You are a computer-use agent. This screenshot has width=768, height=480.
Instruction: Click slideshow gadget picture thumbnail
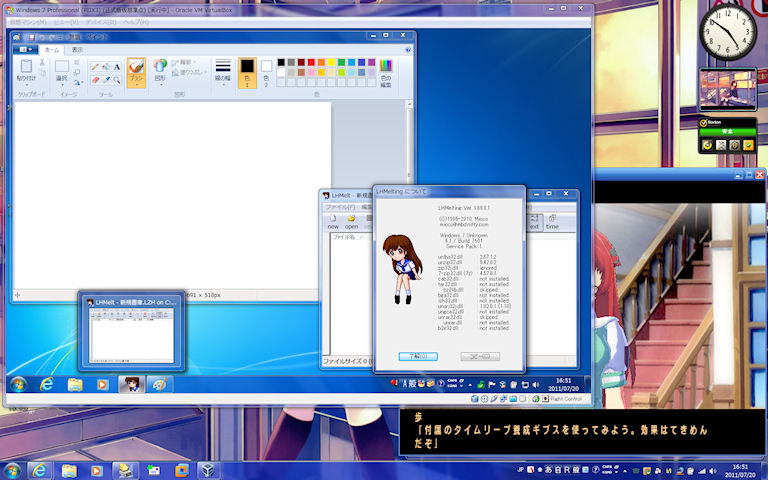point(728,90)
